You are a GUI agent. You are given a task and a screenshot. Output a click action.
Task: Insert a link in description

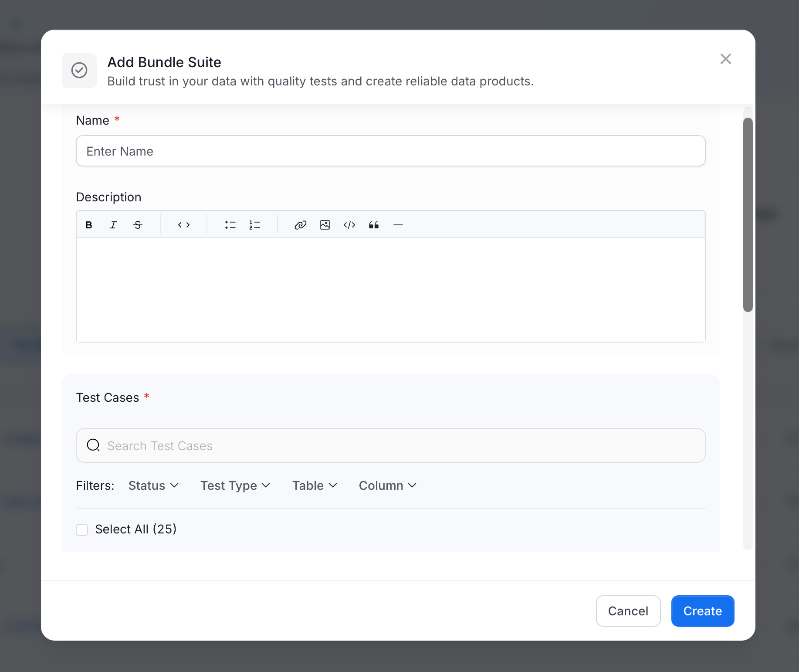(301, 225)
